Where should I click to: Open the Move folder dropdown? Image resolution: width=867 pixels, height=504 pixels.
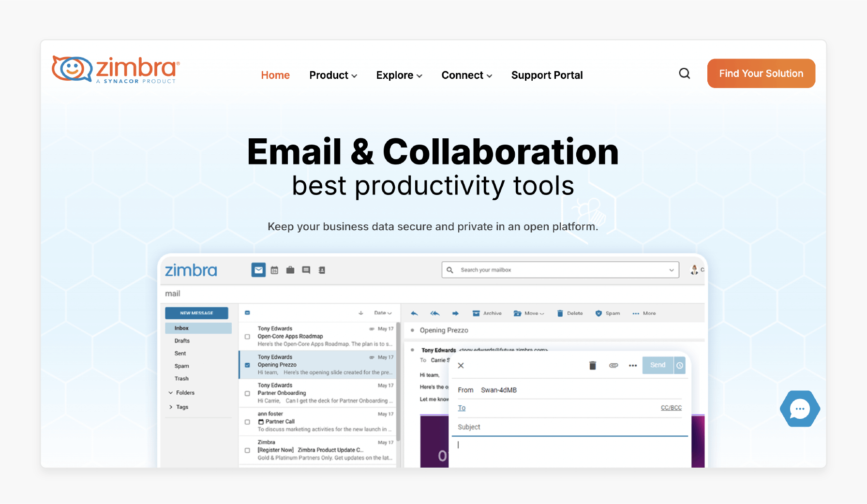click(529, 313)
